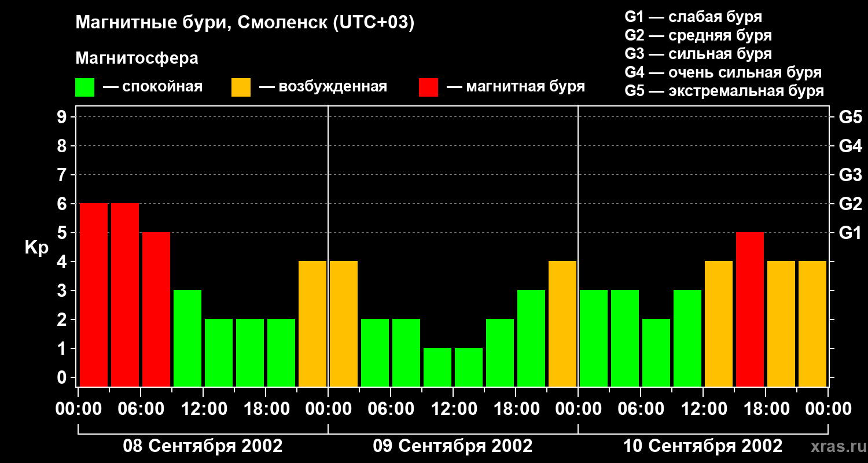
Task: Click the green Kp 2 bar at 12:00, 08 Сентября
Action: click(219, 352)
